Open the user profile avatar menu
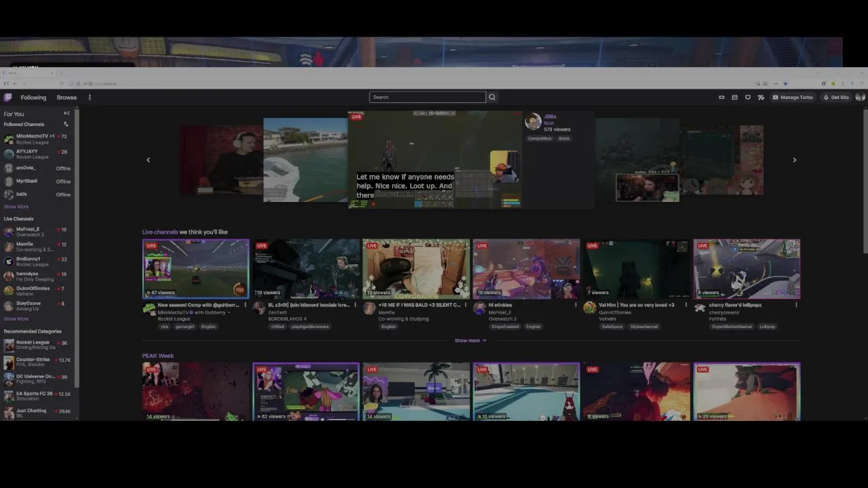868x488 pixels. click(x=860, y=97)
